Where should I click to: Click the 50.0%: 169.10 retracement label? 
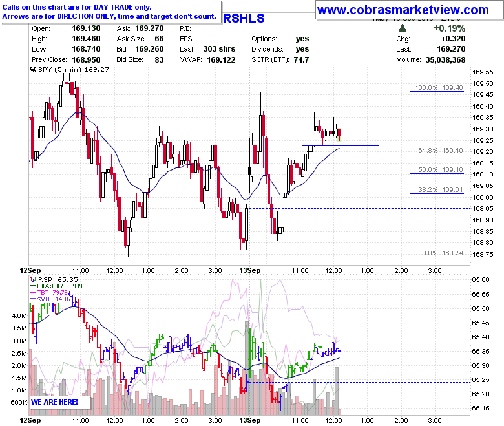click(441, 170)
